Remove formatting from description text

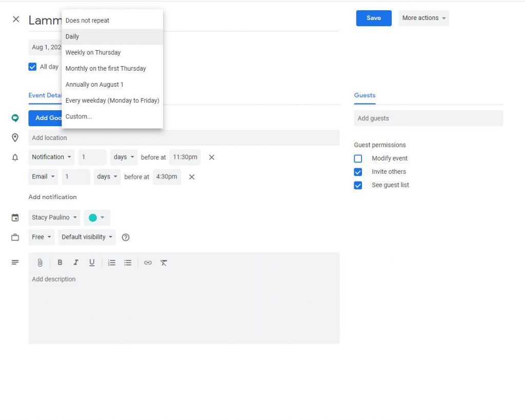164,263
